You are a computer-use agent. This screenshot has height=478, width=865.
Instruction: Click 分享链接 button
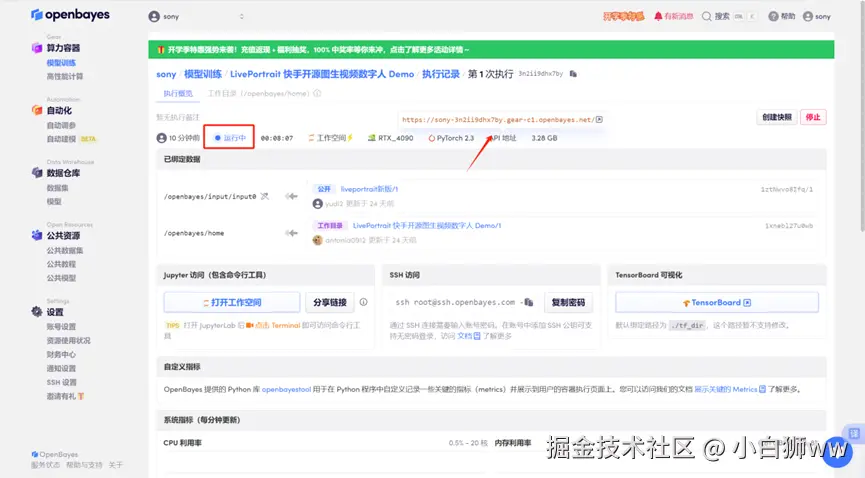pos(329,302)
